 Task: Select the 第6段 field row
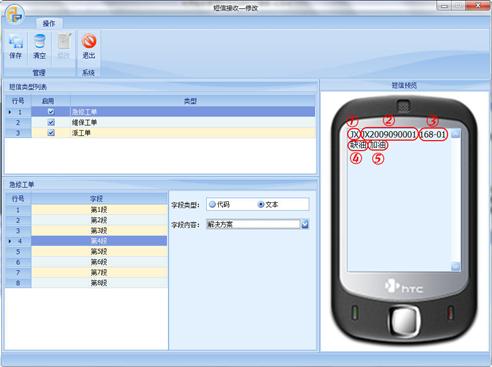(x=99, y=262)
